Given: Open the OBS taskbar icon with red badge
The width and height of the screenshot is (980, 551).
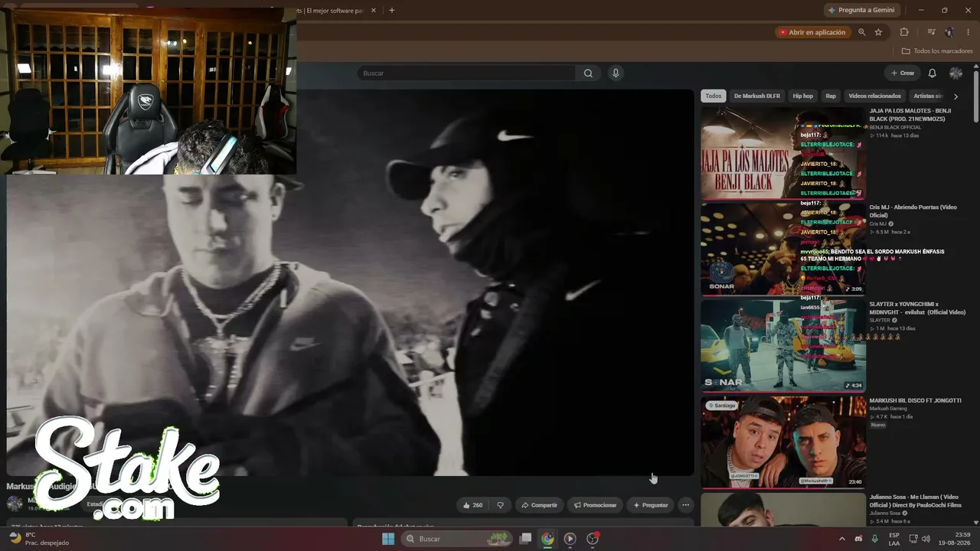Looking at the screenshot, I should 593,539.
